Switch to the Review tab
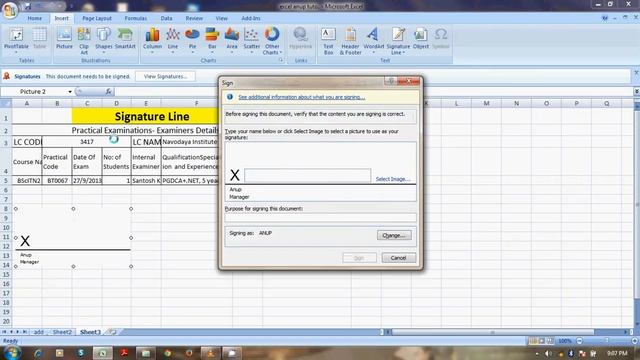The width and height of the screenshot is (640, 360). coord(194,18)
